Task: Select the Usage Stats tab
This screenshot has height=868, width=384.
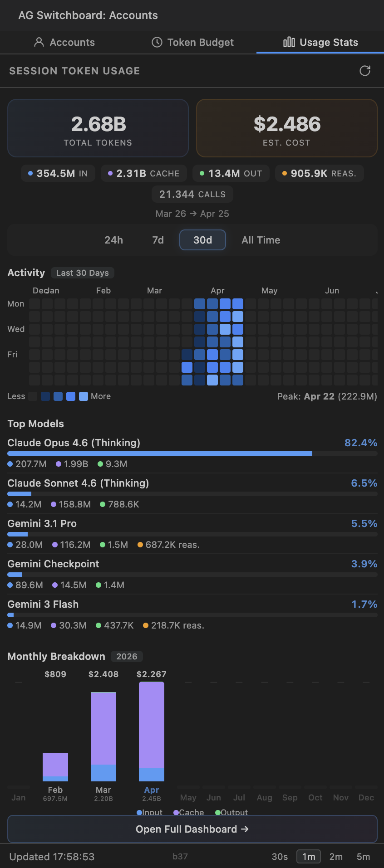Action: (320, 42)
